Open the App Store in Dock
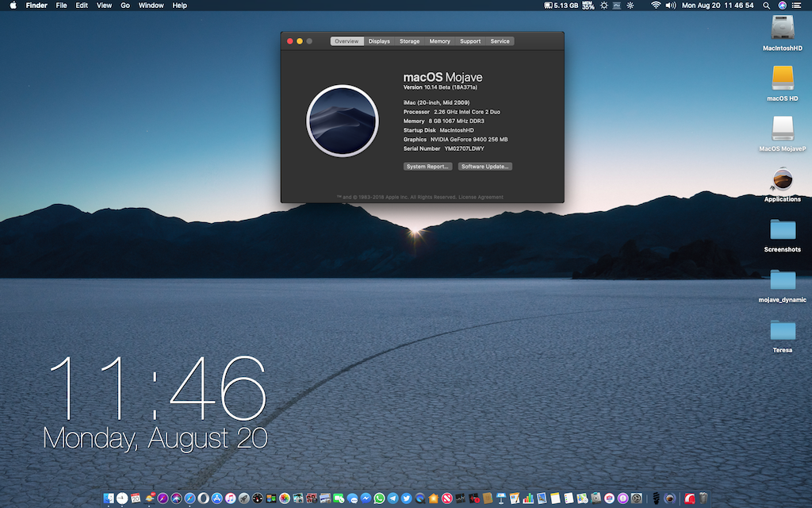Screen dimensions: 812x508 click(217, 498)
